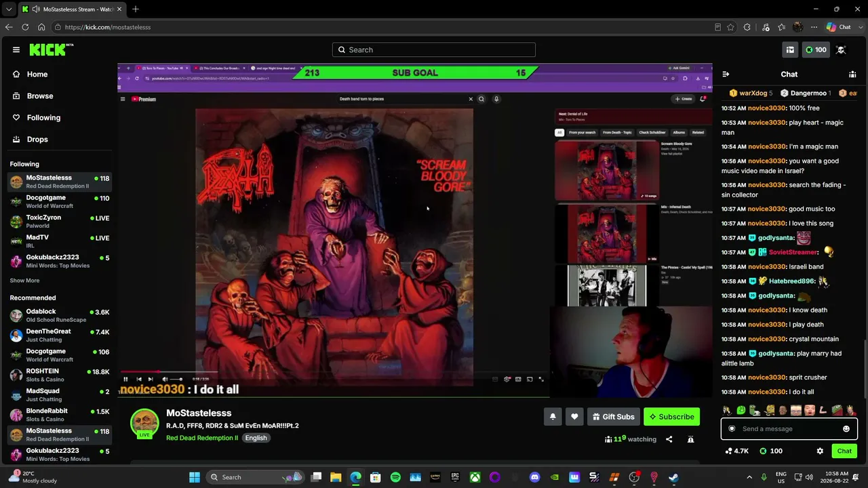This screenshot has height=488, width=868.
Task: Click the 4.7K channel points counter
Action: (736, 451)
